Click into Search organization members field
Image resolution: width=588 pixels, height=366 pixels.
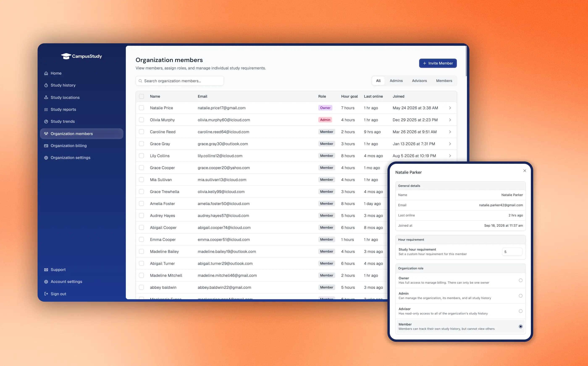pos(180,81)
